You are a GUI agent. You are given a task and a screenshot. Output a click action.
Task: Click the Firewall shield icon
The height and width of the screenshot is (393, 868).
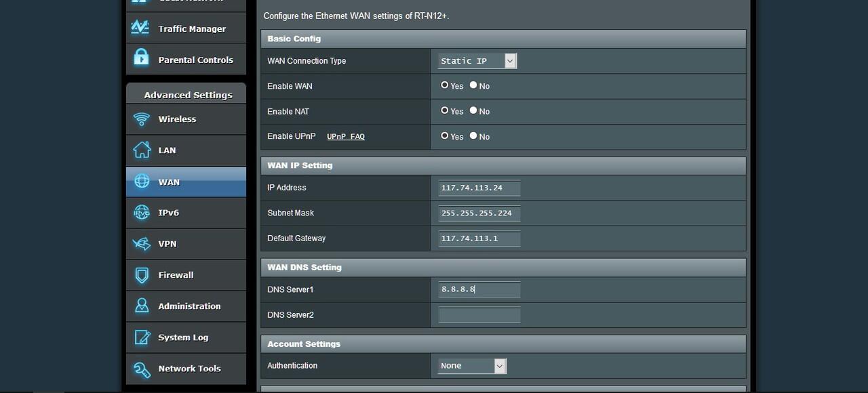point(142,275)
